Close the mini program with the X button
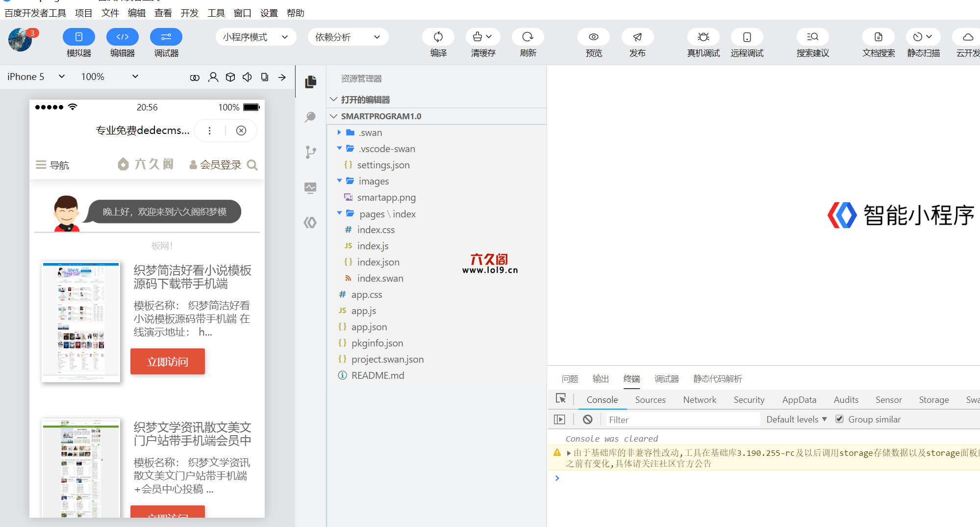The width and height of the screenshot is (980, 527). pyautogui.click(x=241, y=131)
